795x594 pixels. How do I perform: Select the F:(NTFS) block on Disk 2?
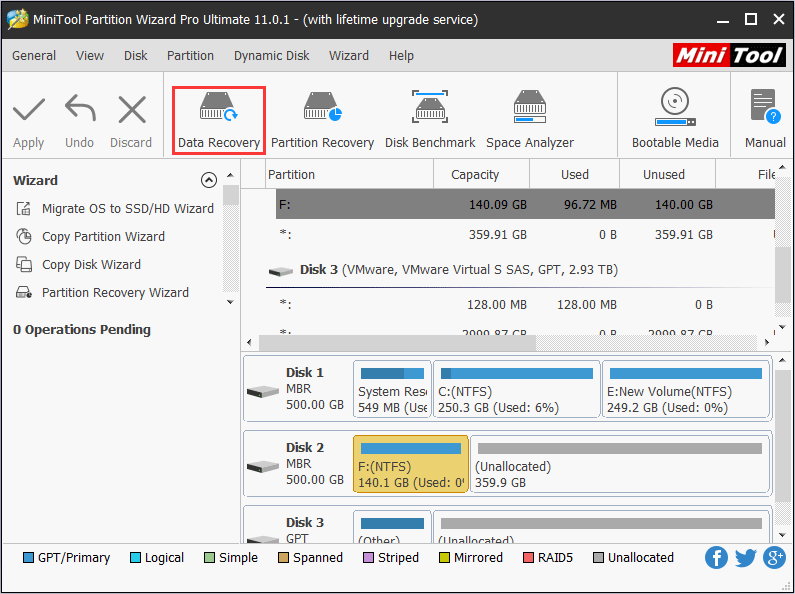pos(411,464)
